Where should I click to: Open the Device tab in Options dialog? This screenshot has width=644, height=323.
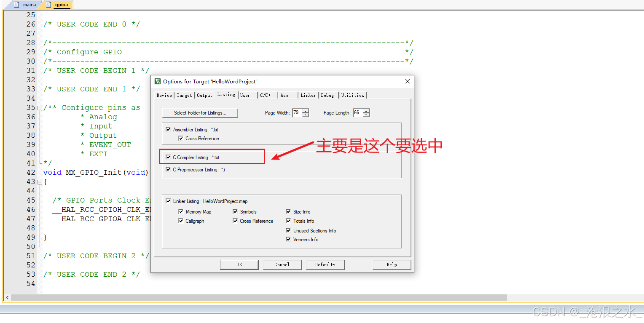164,95
